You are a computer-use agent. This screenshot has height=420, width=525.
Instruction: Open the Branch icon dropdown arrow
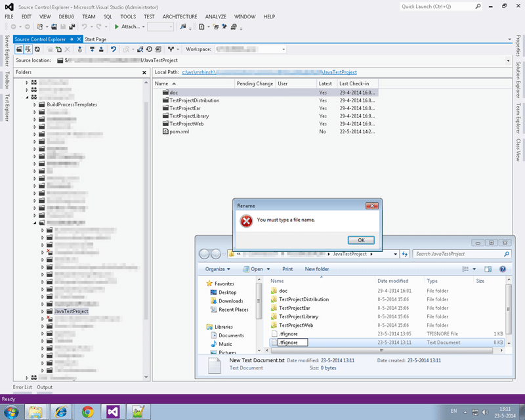tap(178, 49)
